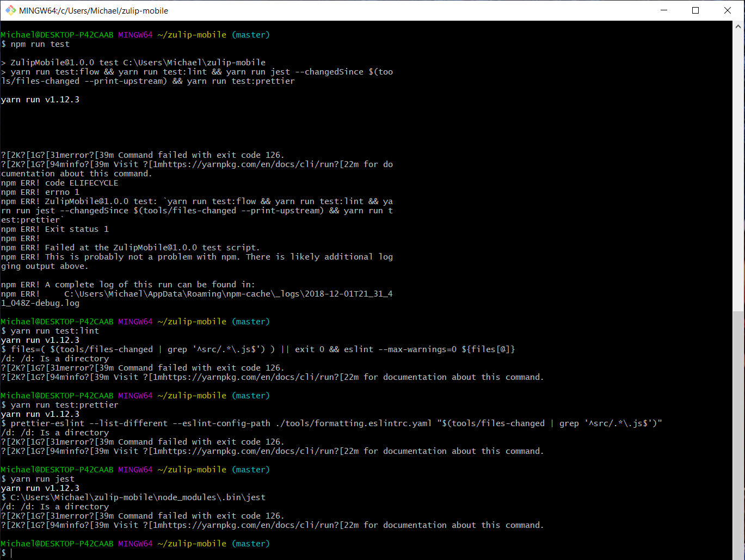Screen dimensions: 745x560
Task: Click the 'npm ERR! code ELIFECYCLE' error line
Action: coord(59,182)
